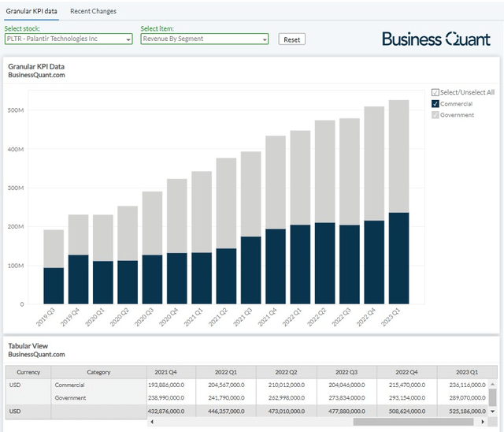
Task: Click total cell 446,357,000.0
Action: click(226, 412)
